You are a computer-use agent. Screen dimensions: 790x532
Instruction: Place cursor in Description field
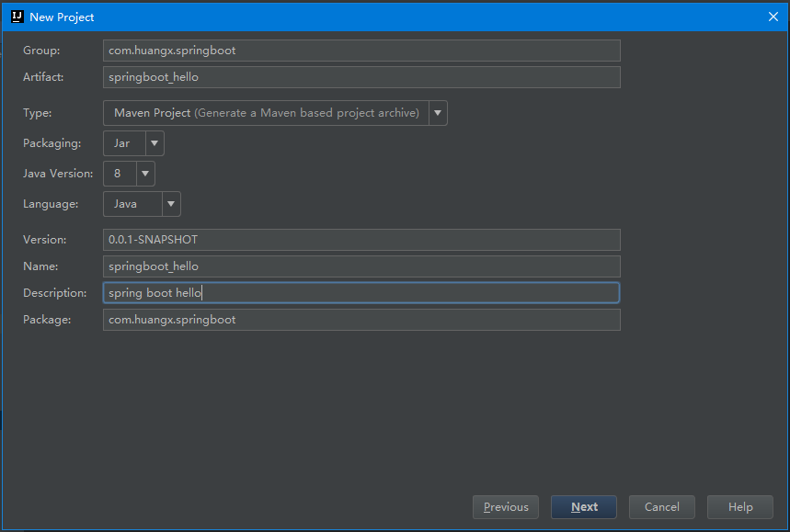(361, 293)
